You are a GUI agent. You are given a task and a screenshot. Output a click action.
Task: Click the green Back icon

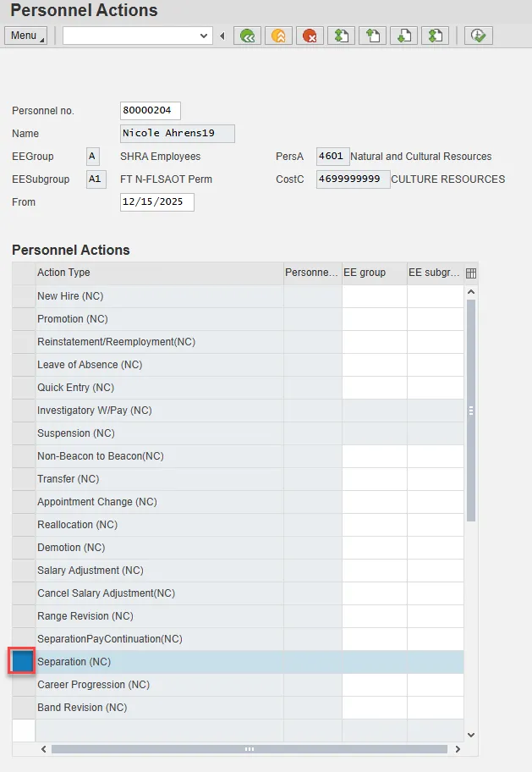coord(247,36)
